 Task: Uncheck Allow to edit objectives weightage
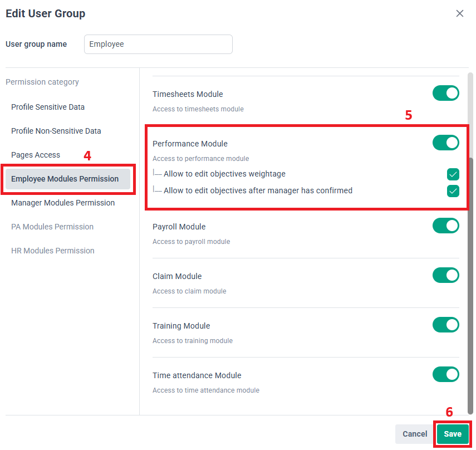(453, 174)
